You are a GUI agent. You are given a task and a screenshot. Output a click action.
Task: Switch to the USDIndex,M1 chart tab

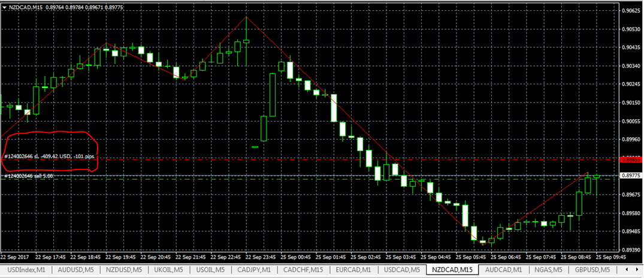(26, 270)
